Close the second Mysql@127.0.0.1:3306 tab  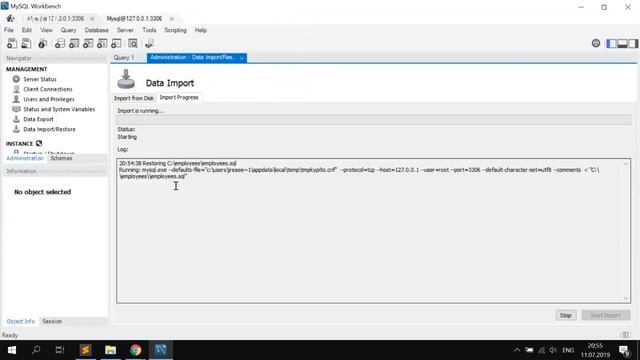tap(171, 19)
